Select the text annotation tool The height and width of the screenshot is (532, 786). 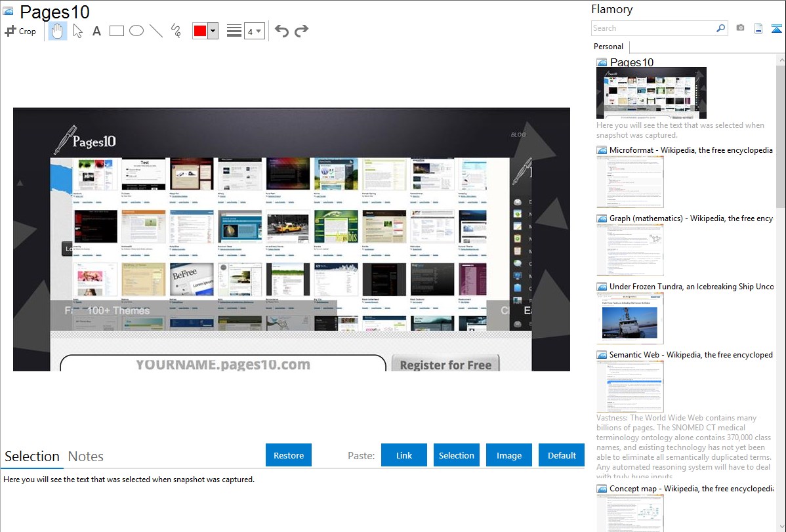96,31
